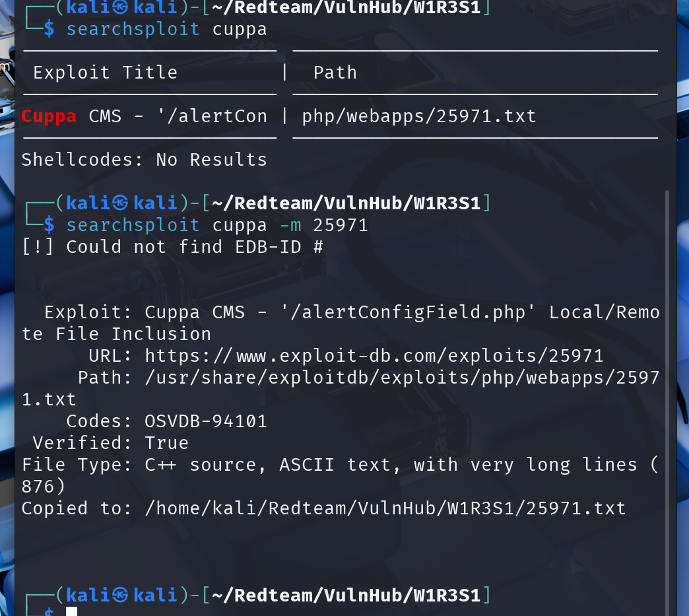Click the Kali logo in the topmost prompt
Viewport: 689px width, 616px height.
120,7
